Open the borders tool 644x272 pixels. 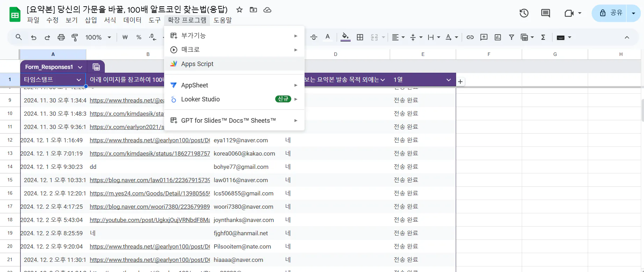pos(360,37)
